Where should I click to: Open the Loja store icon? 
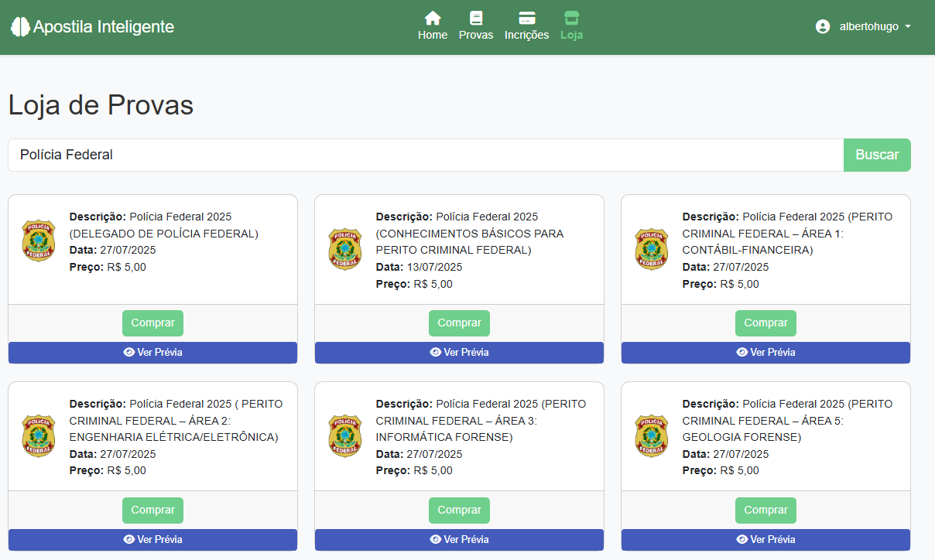click(x=571, y=18)
